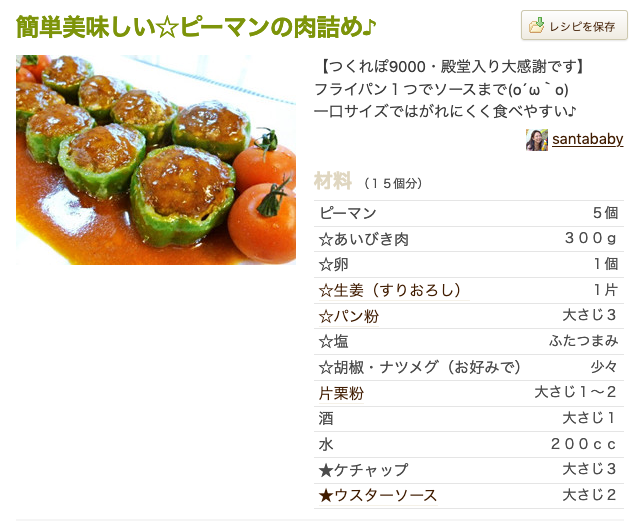Open santababy's profile avatar
643x526 pixels.
click(x=537, y=140)
